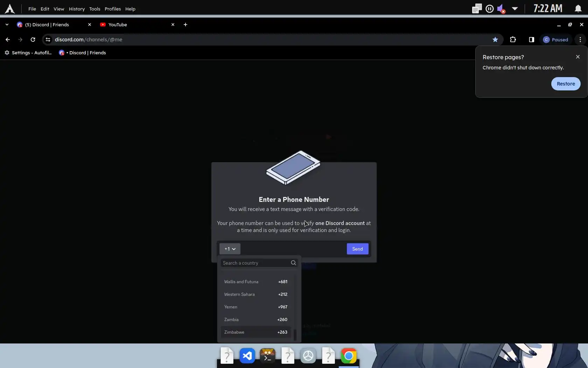Open Google Chrome from the dock

(349, 356)
